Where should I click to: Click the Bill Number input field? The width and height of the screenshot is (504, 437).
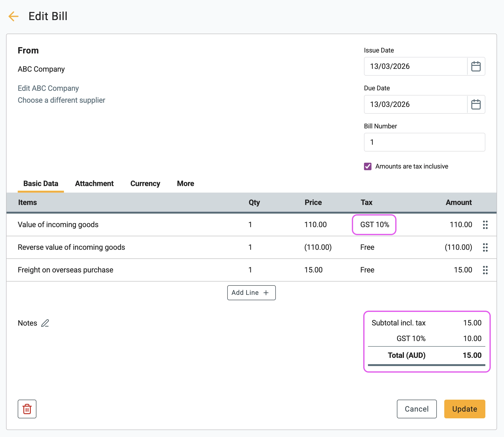pyautogui.click(x=424, y=142)
